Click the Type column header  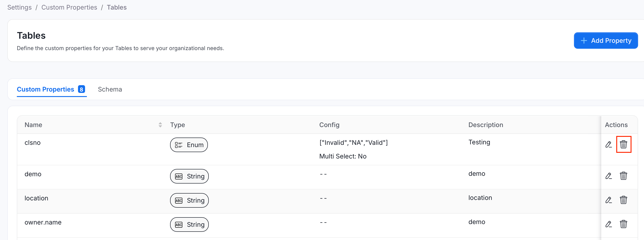pos(178,125)
